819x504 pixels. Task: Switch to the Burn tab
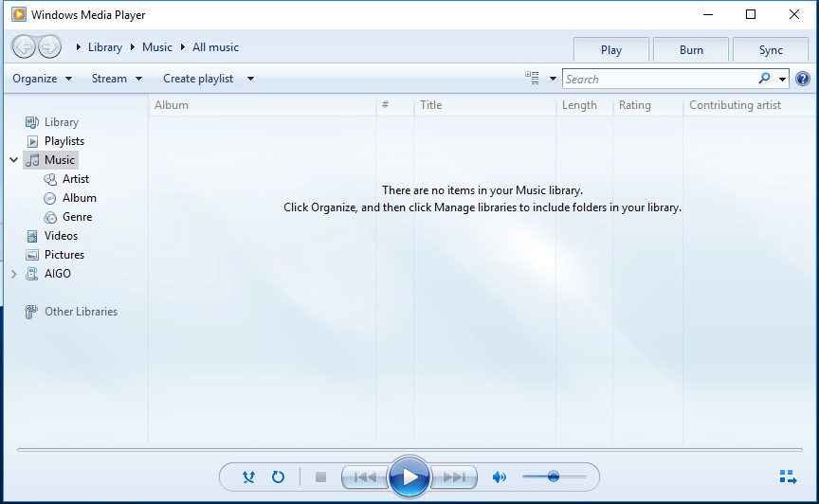(691, 50)
